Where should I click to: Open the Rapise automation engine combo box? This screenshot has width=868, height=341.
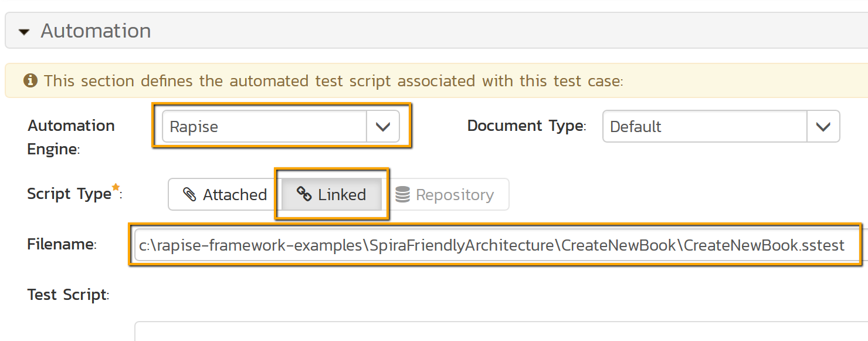coord(265,126)
